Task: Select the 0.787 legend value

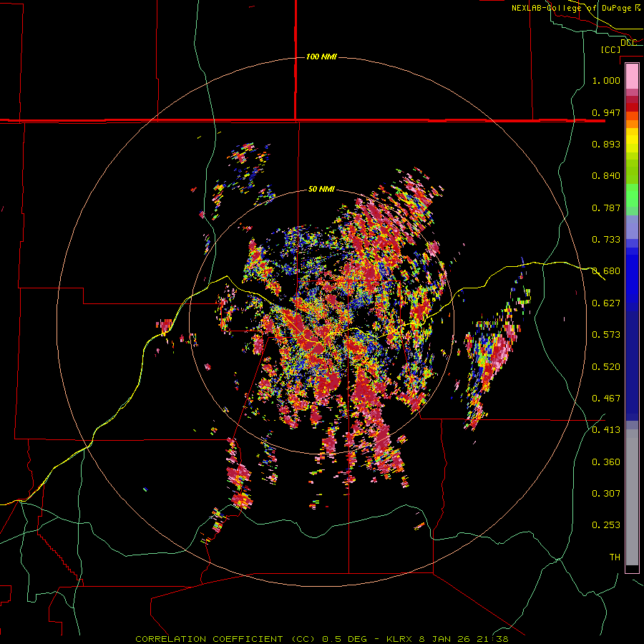Action: (606, 208)
